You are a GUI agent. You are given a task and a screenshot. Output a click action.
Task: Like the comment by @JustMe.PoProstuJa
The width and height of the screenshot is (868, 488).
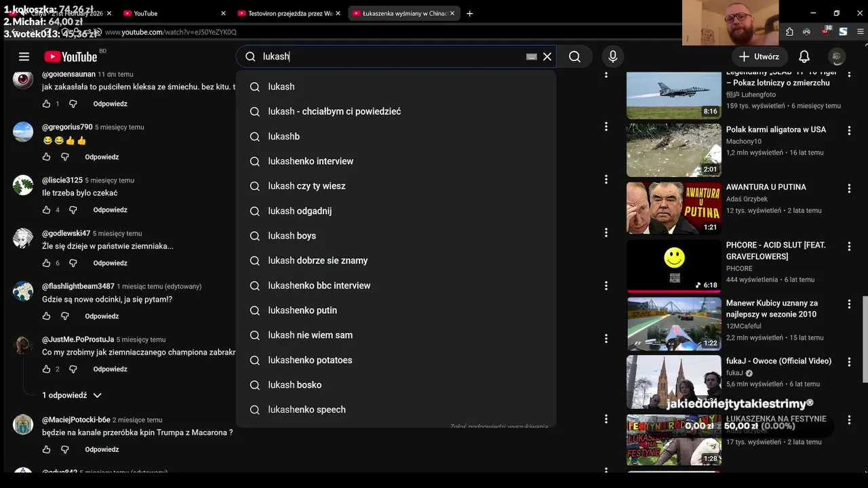(x=46, y=369)
